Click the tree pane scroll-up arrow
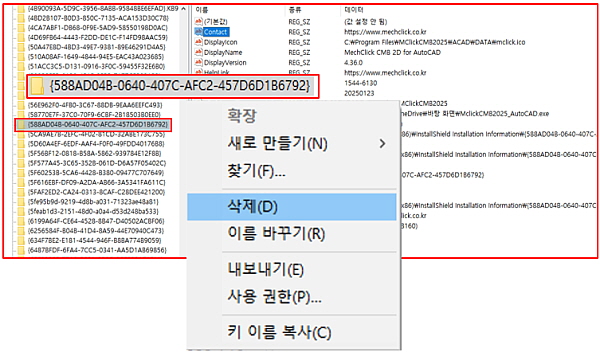600x360 pixels. [183, 9]
